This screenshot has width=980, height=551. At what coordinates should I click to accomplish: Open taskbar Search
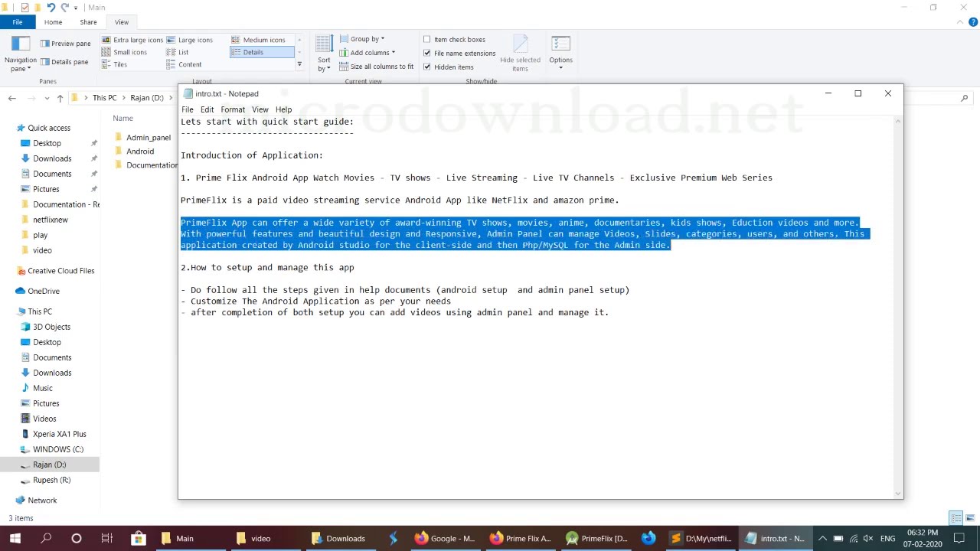(x=46, y=539)
